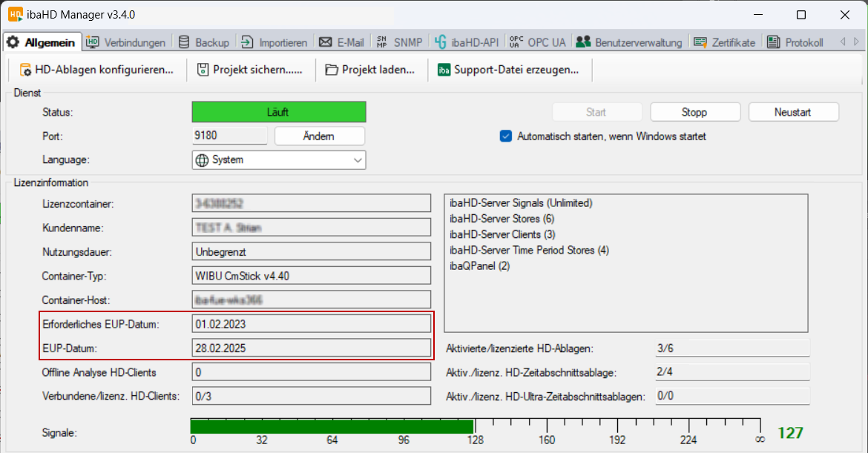Viewport: 868px width, 453px height.
Task: Click the green Signale usage bar
Action: pos(332,426)
